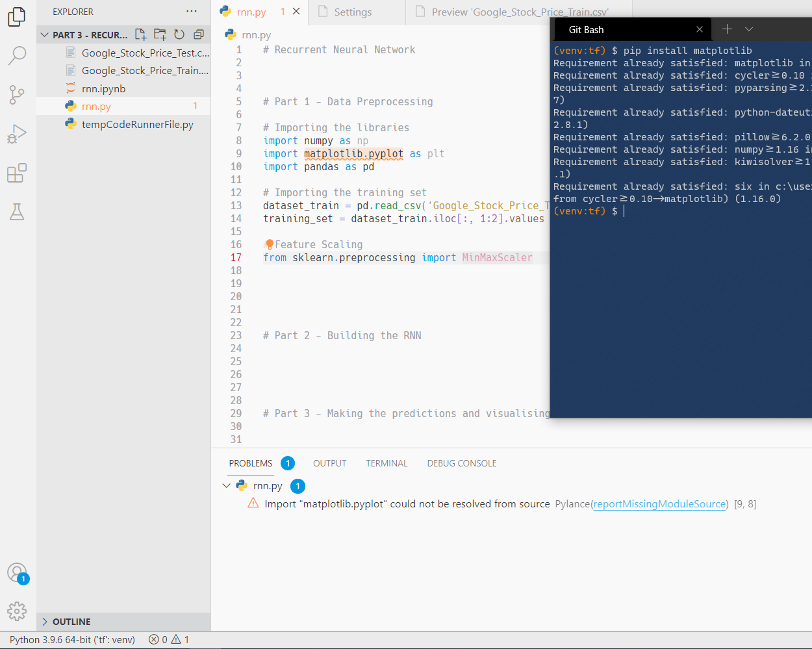Open the Source Control view

pos(18,95)
